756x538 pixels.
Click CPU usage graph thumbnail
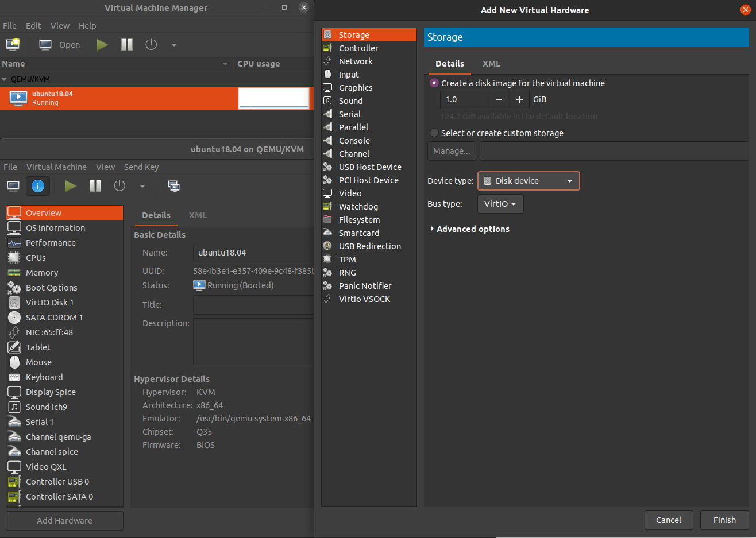pos(273,98)
